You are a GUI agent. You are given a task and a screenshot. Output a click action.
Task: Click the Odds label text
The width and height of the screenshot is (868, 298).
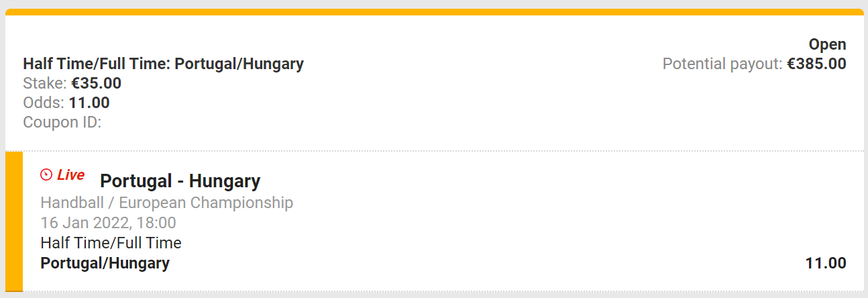[x=44, y=103]
